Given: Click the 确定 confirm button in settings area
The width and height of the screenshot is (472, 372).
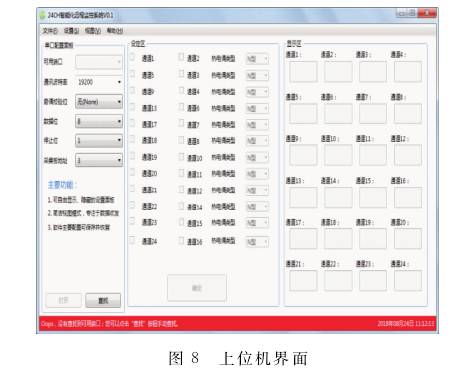Looking at the screenshot, I should 197,288.
